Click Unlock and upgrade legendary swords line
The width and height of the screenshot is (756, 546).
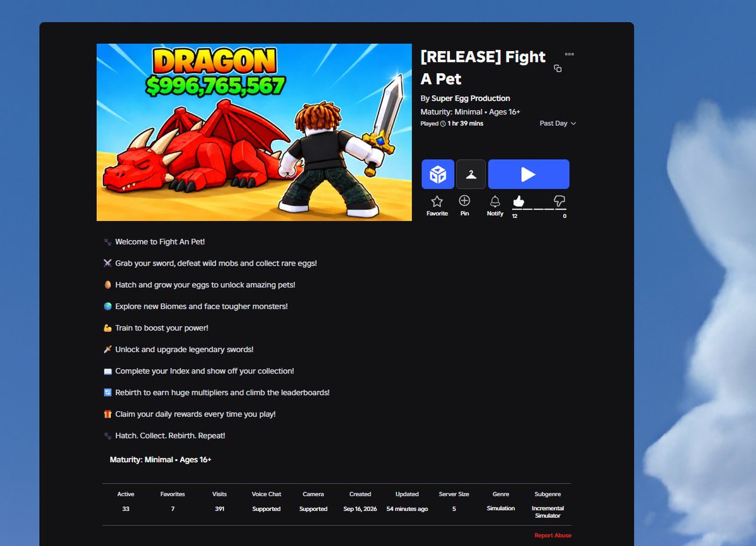(x=178, y=350)
